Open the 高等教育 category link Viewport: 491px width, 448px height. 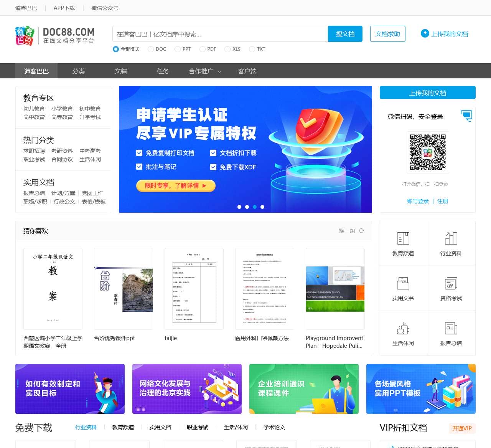[62, 117]
